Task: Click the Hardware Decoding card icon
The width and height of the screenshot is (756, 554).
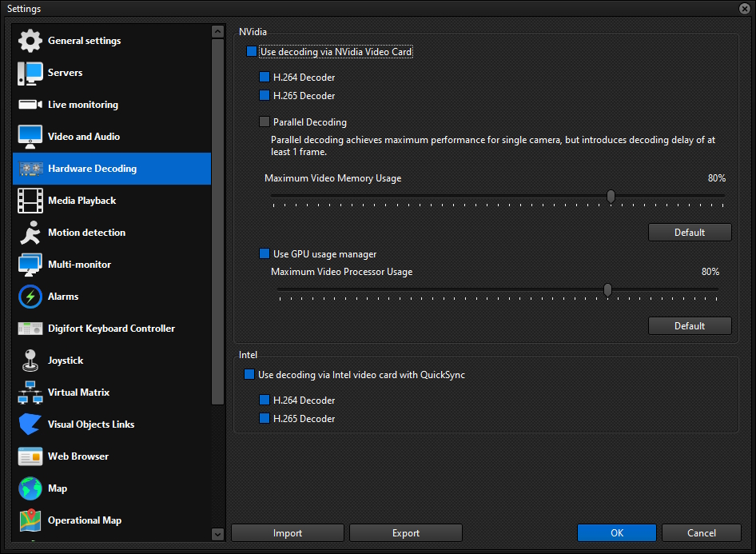Action: tap(31, 169)
